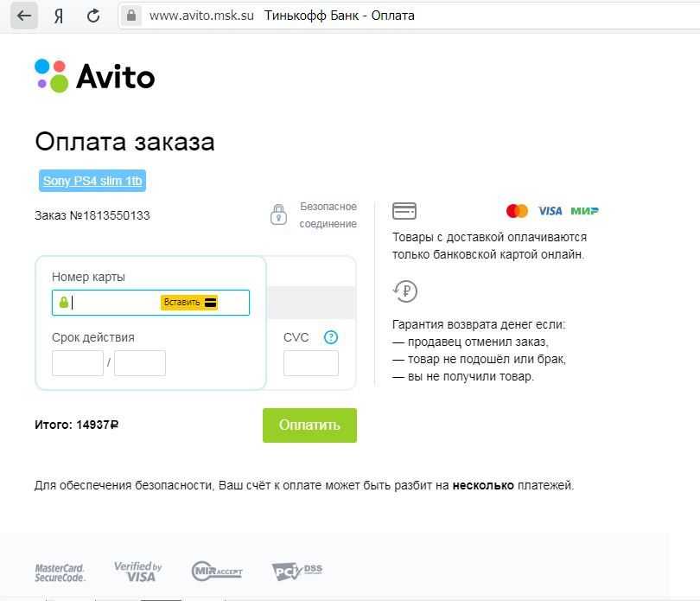Viewport: 700px width, 601px height.
Task: Click the ruble refund guarantee icon
Action: (405, 291)
